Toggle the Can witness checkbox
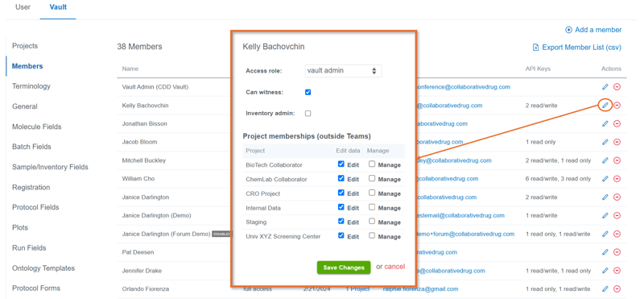The width and height of the screenshot is (644, 299). pyautogui.click(x=308, y=92)
